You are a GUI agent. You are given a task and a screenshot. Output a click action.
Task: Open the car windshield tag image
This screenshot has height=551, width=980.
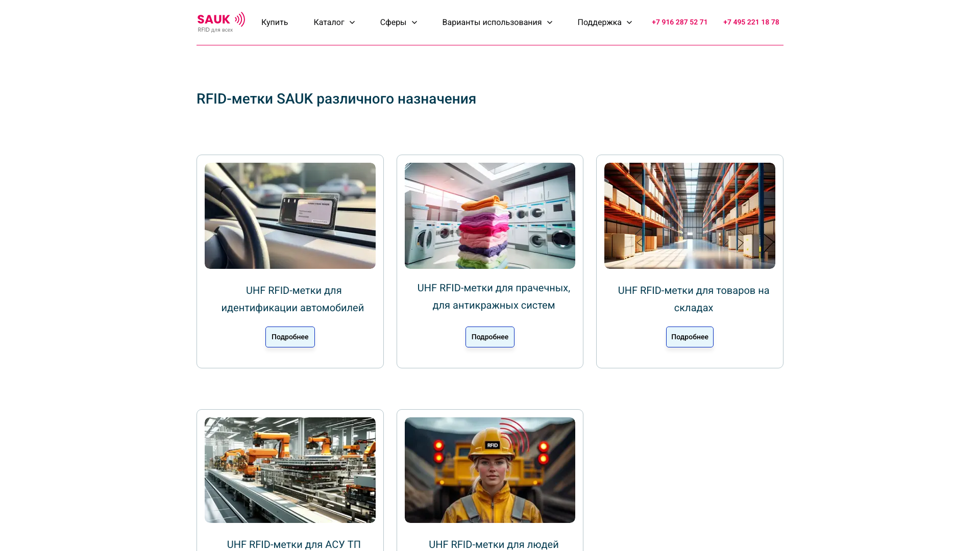coord(290,216)
